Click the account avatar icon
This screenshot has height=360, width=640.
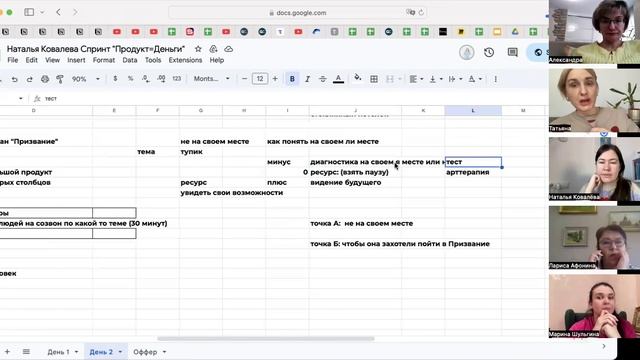(x=467, y=52)
